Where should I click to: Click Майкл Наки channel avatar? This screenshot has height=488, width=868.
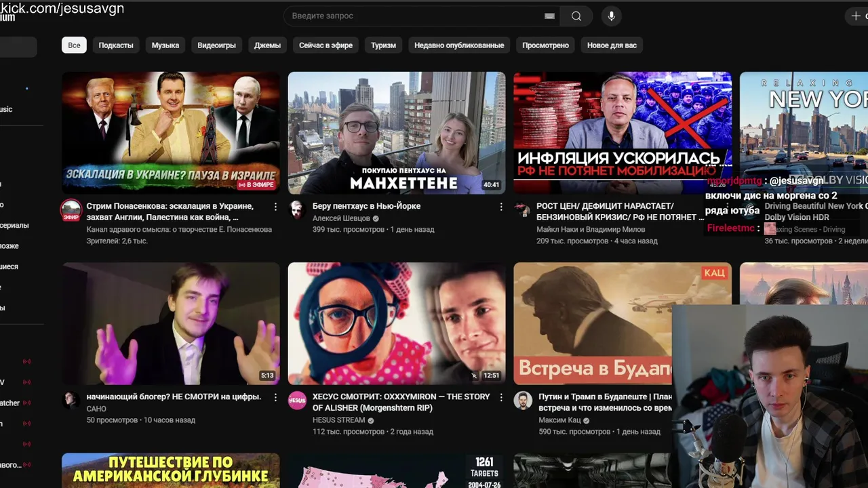coord(522,209)
